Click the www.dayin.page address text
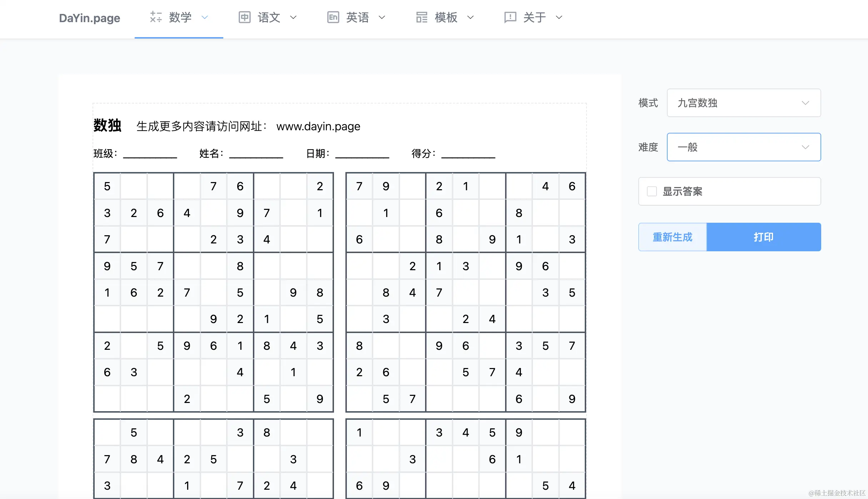Screen dimensions: 868x499 (318, 126)
